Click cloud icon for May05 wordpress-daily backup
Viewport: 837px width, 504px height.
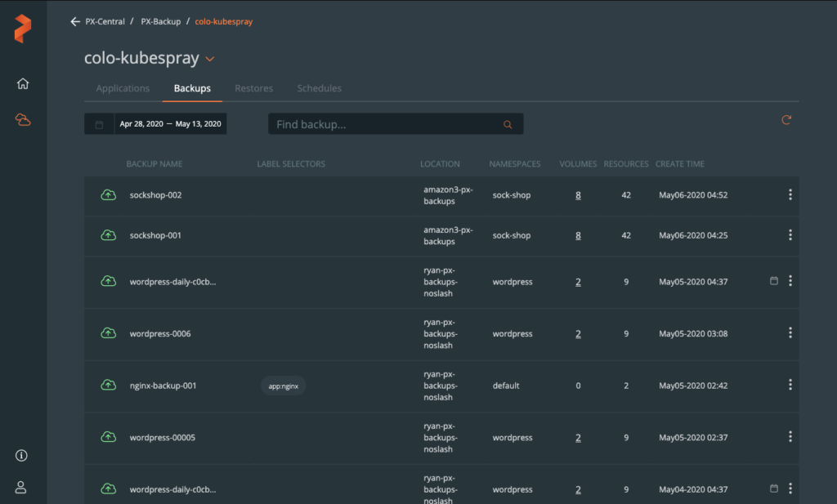[109, 281]
